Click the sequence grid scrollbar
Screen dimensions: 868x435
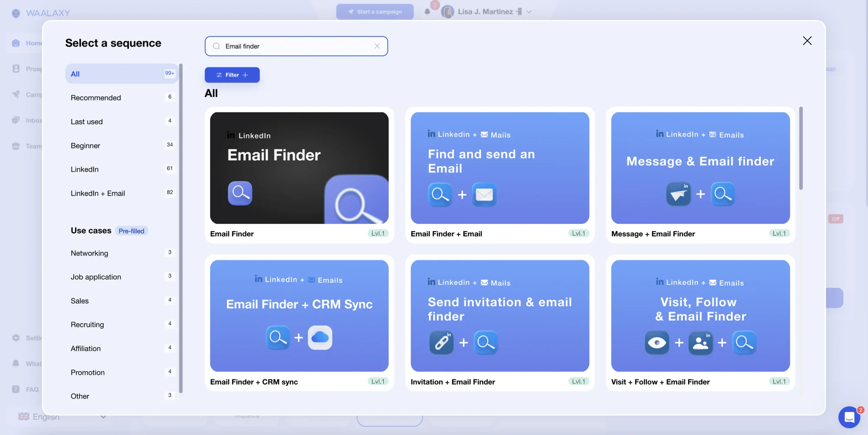click(801, 148)
